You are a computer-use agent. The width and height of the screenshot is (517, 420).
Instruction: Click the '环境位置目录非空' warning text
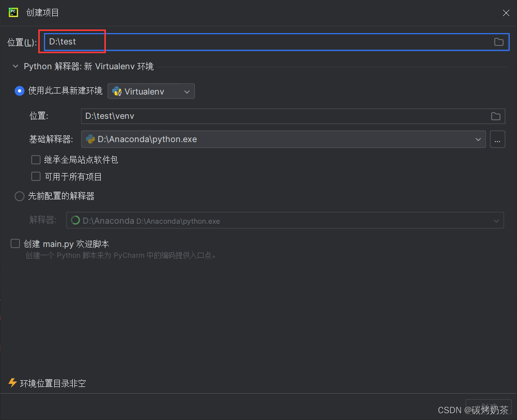[53, 383]
